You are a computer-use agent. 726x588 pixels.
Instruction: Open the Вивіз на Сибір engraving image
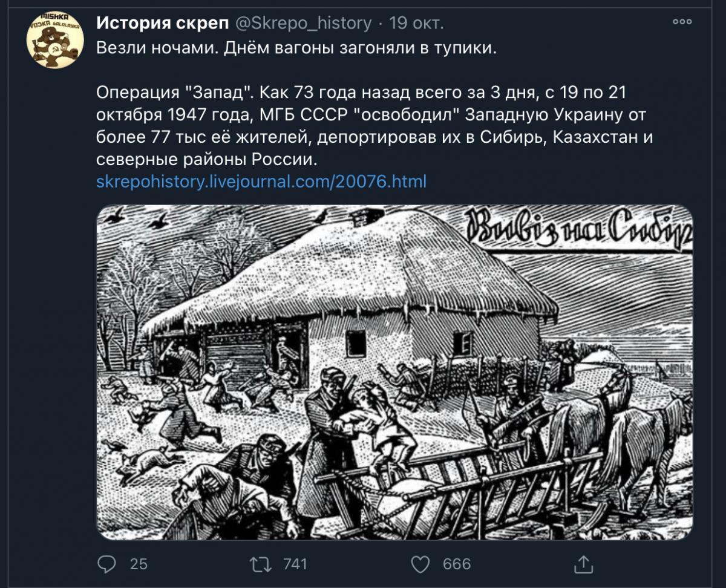point(394,372)
